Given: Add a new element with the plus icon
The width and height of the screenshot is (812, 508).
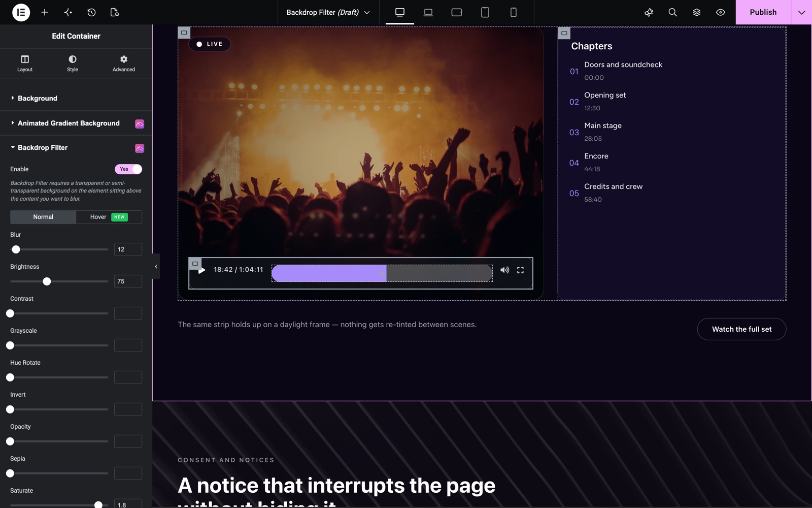Looking at the screenshot, I should click(45, 12).
